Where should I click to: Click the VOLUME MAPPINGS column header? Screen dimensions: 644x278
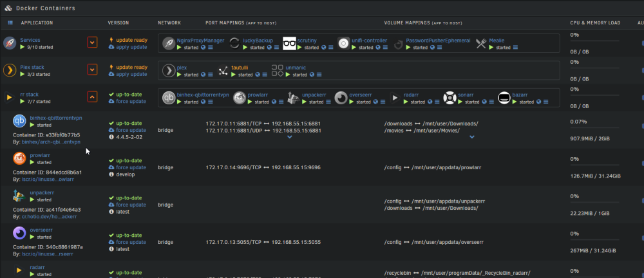(423, 23)
